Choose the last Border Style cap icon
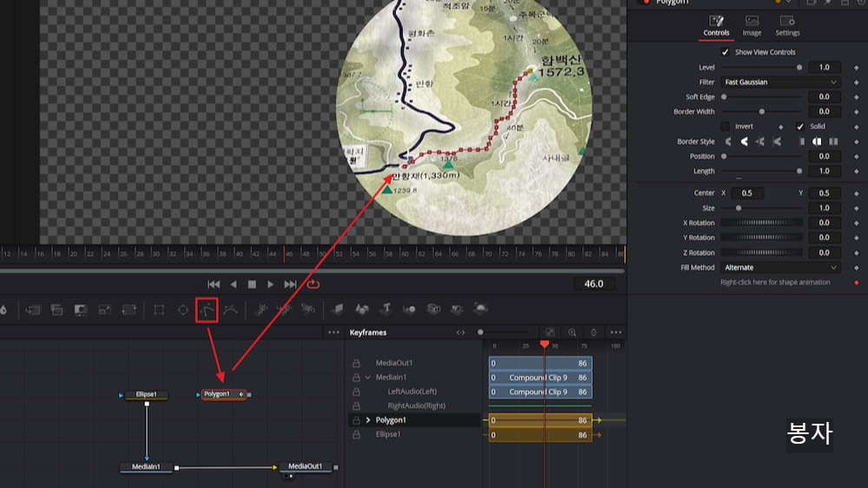Viewport: 868px width, 488px height. 833,142
